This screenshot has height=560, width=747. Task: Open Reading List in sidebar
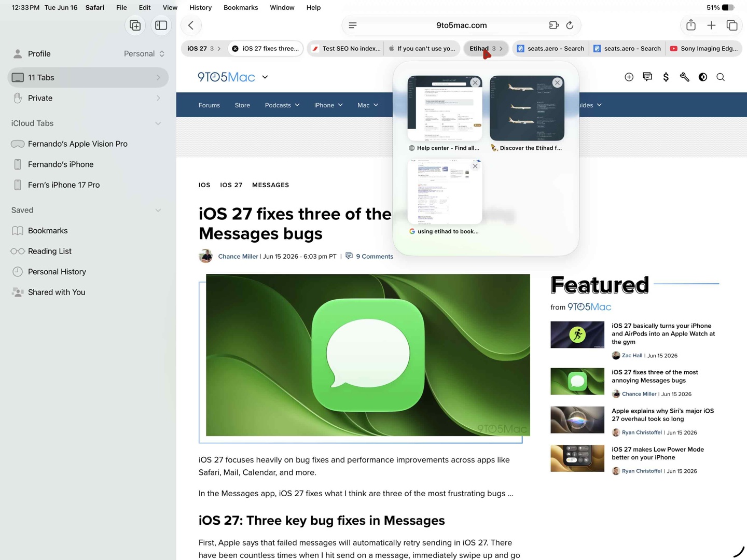(88, 251)
